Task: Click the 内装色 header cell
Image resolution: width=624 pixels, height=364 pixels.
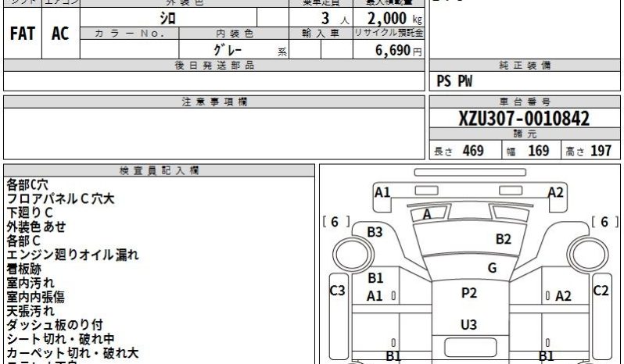Action: pyautogui.click(x=234, y=34)
